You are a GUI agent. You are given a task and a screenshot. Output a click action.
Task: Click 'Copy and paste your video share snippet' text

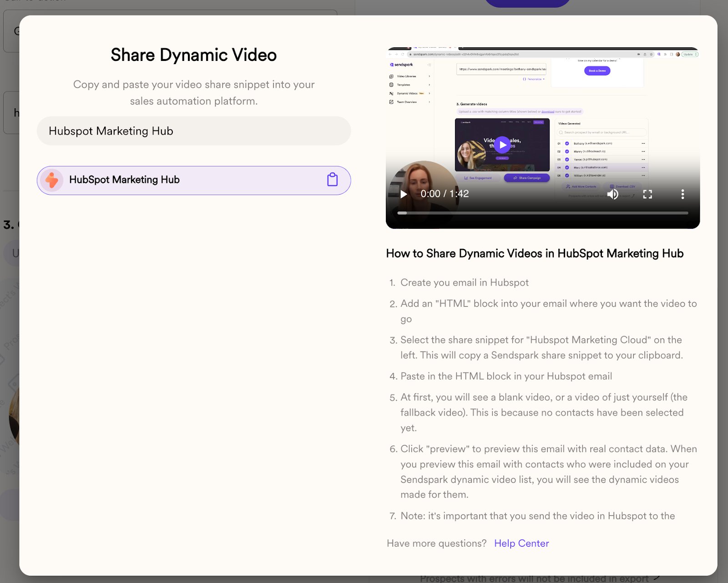pos(194,93)
